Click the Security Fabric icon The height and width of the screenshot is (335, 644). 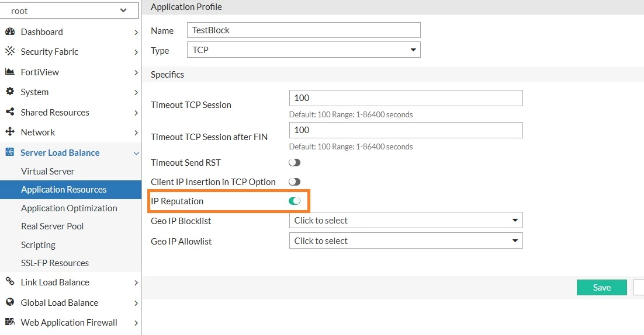pyautogui.click(x=10, y=51)
